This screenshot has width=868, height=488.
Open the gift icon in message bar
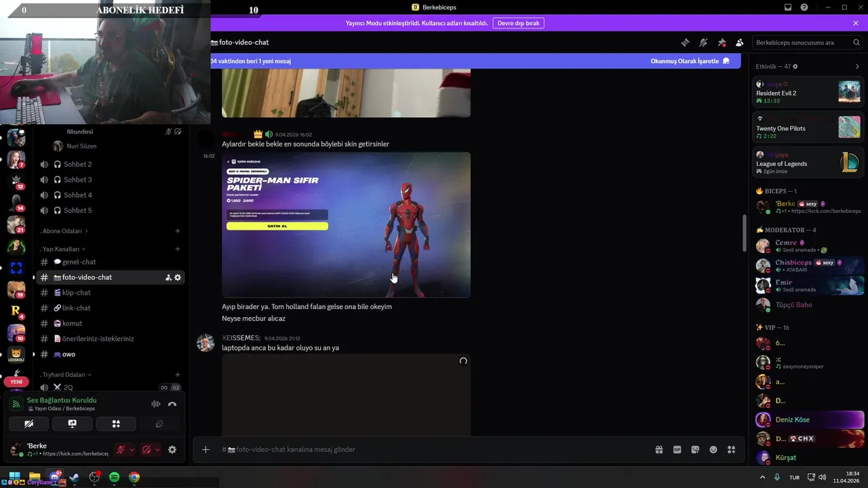click(x=658, y=449)
